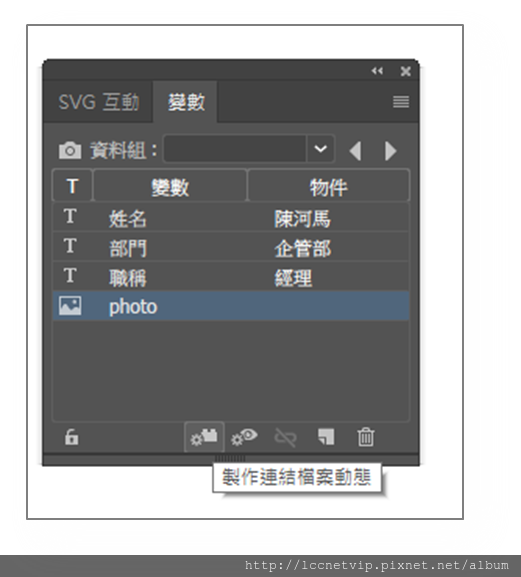The width and height of the screenshot is (521, 577).
Task: Click the new variable icon
Action: click(326, 437)
